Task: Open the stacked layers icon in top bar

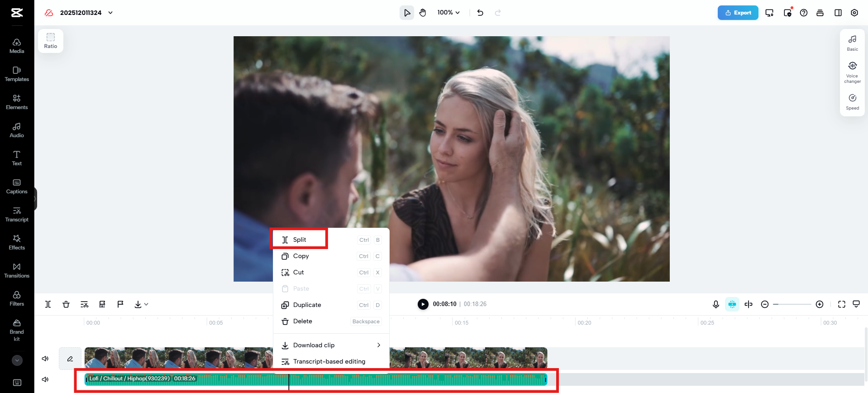Action: pos(820,13)
